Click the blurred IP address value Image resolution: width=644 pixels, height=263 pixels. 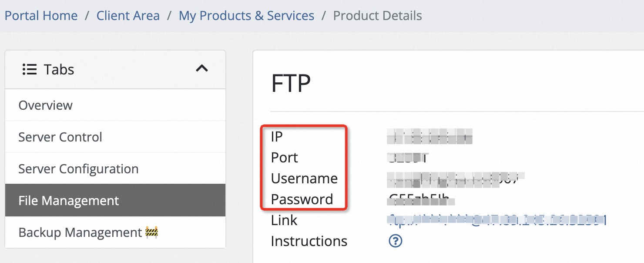pyautogui.click(x=429, y=136)
